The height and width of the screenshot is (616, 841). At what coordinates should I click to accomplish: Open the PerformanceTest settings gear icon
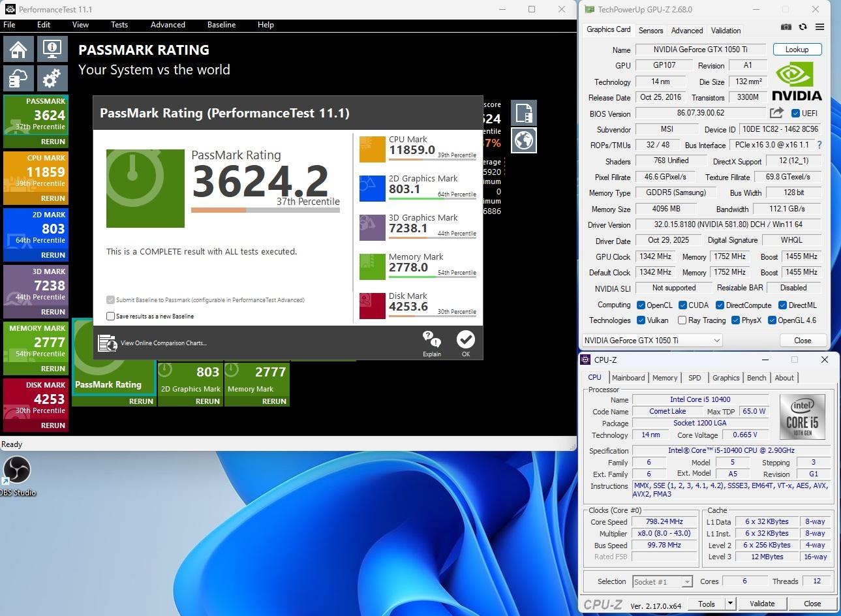(52, 79)
